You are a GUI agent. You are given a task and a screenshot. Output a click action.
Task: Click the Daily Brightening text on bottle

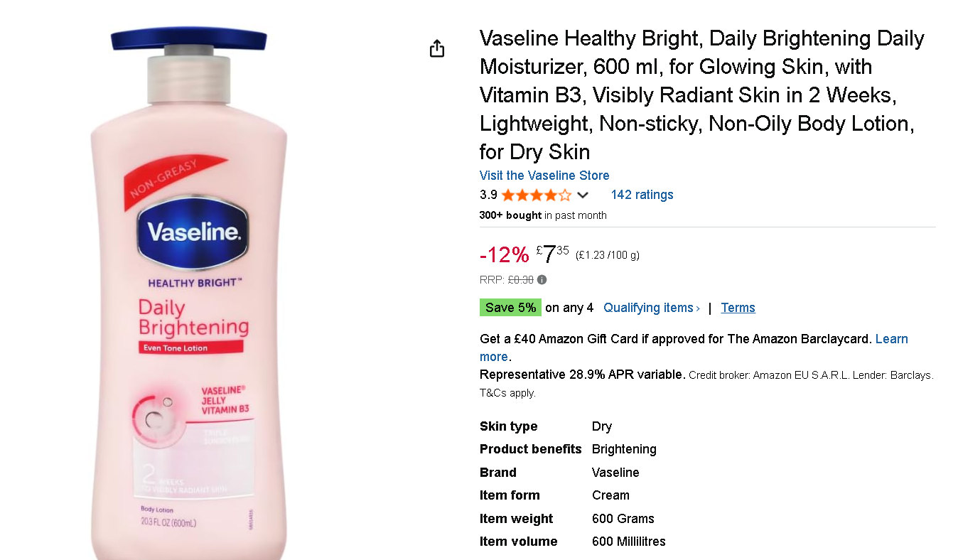coord(193,318)
